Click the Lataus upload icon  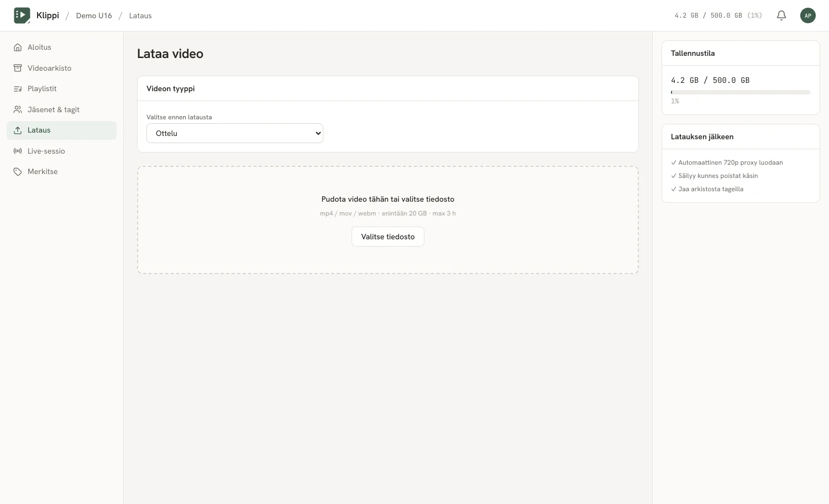(x=18, y=130)
